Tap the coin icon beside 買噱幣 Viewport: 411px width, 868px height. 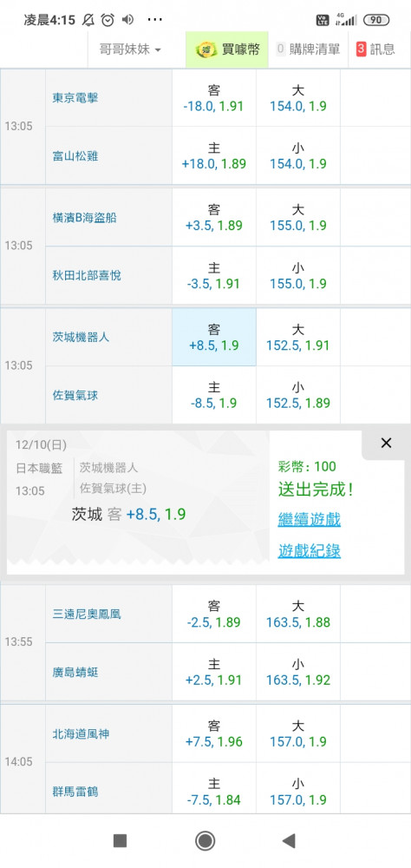click(206, 49)
